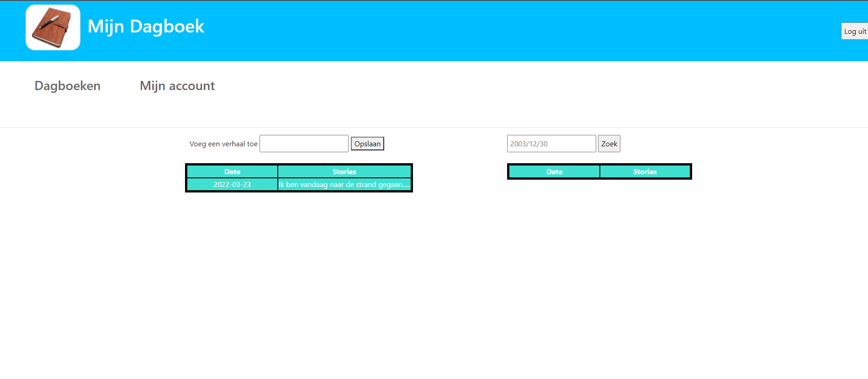
Task: Focus the story text input field
Action: (304, 144)
